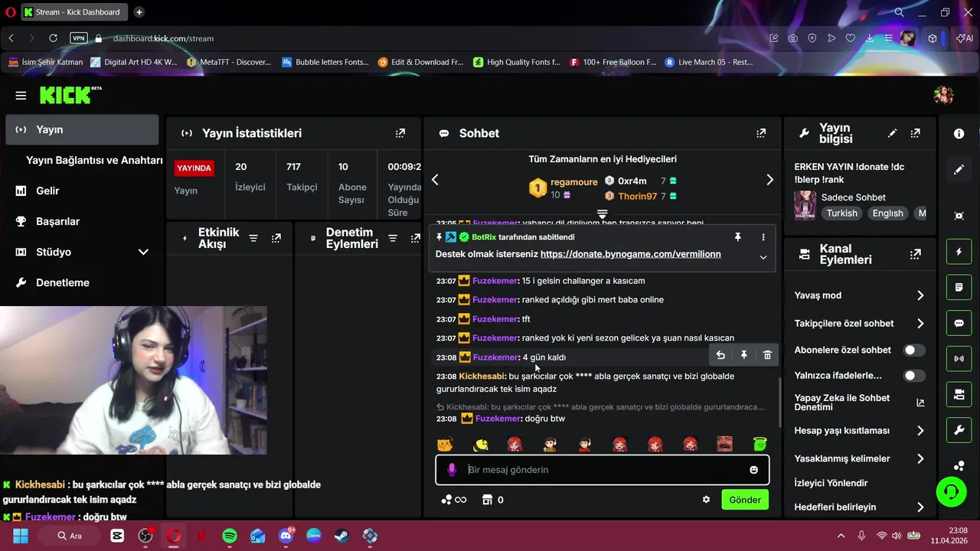Open Spotify from the taskbar
The width and height of the screenshot is (980, 551).
[x=230, y=536]
